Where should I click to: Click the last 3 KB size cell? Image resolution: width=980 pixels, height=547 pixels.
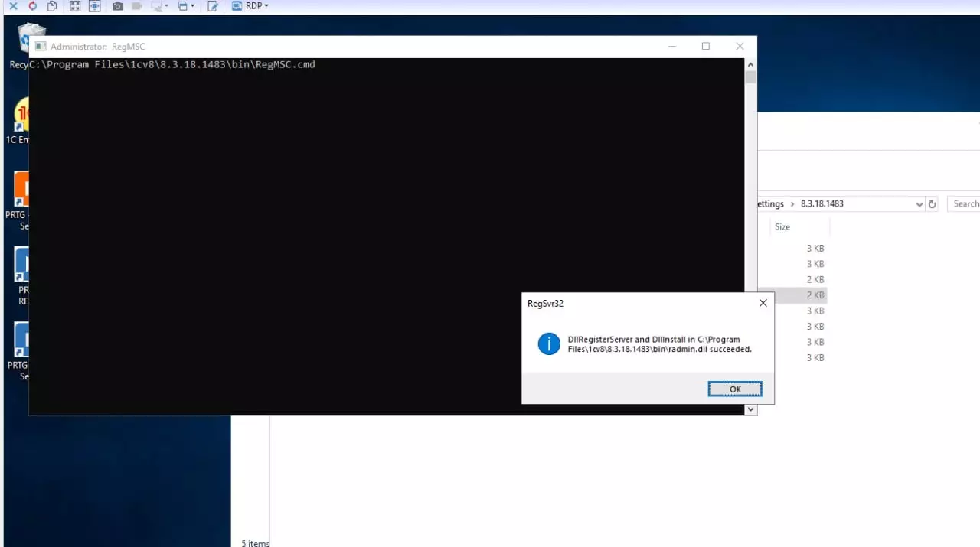coord(815,358)
